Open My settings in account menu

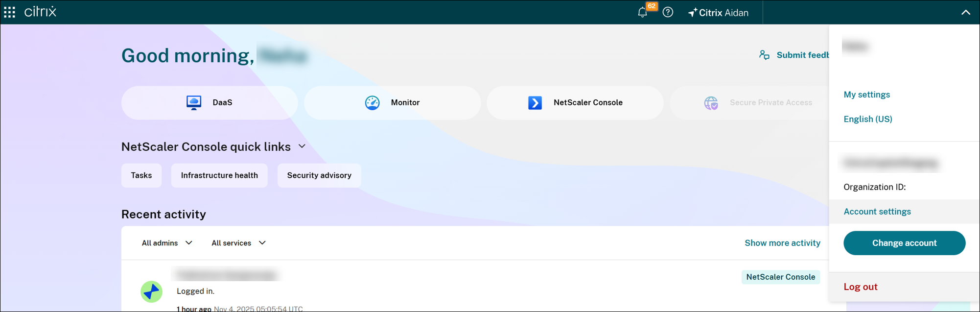click(x=866, y=95)
